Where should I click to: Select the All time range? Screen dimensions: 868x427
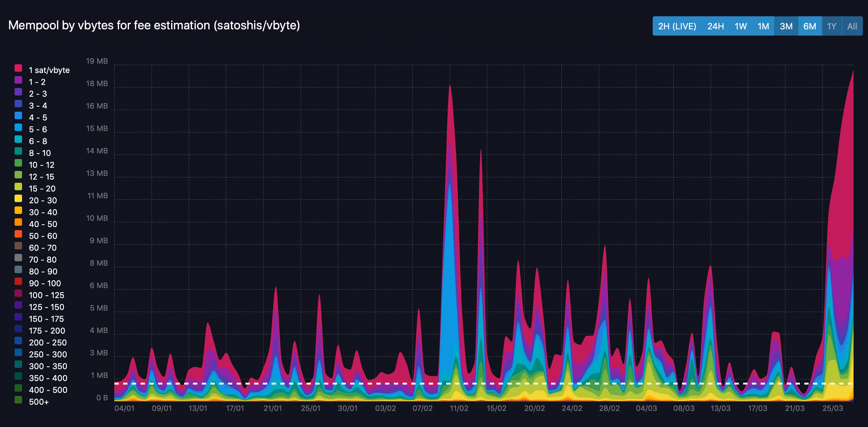pos(853,26)
